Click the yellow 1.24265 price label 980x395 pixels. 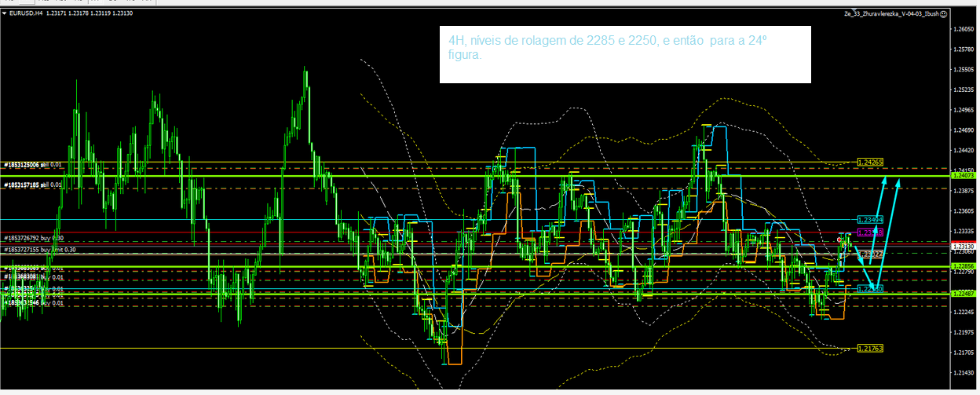[871, 162]
